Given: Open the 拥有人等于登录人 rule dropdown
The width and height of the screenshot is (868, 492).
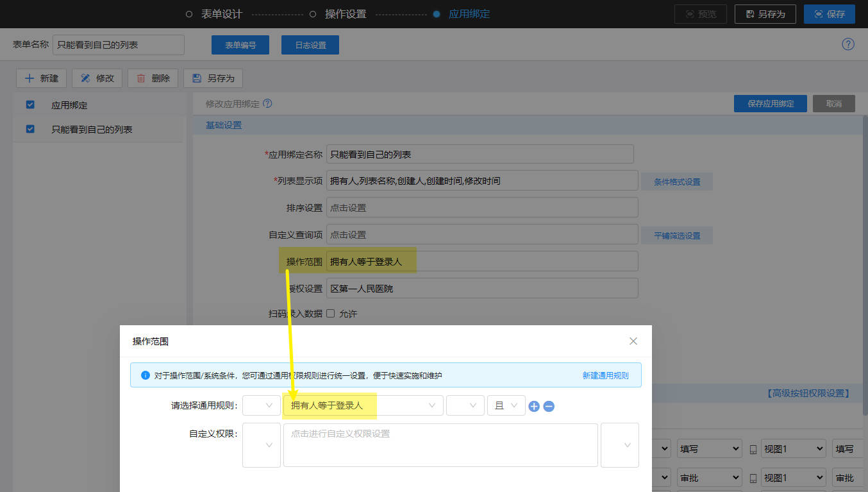Looking at the screenshot, I should 363,405.
